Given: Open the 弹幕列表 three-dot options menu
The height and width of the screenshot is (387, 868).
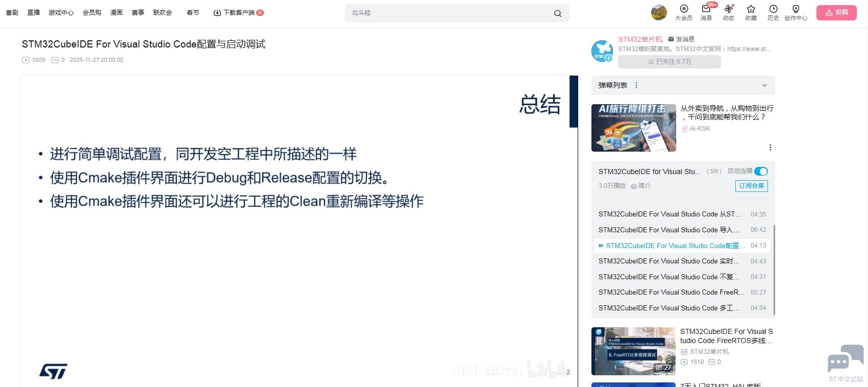Looking at the screenshot, I should click(636, 85).
